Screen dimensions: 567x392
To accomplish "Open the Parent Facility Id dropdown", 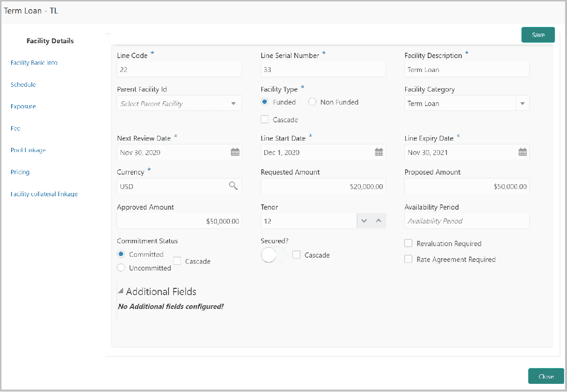I will coord(233,104).
